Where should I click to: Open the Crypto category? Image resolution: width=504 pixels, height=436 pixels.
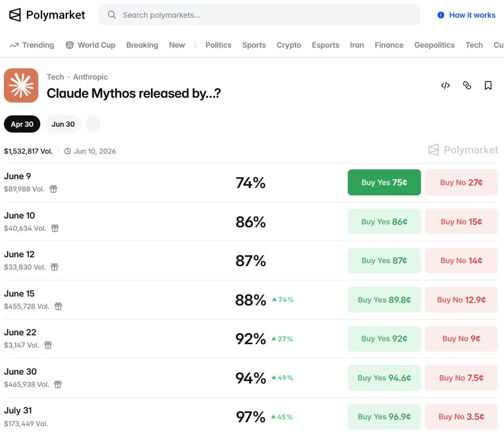coord(289,45)
